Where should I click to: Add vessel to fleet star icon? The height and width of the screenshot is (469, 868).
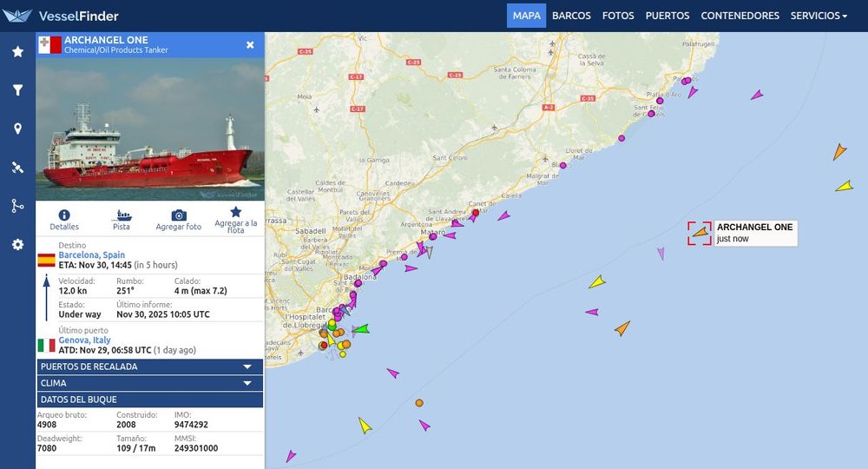(236, 212)
